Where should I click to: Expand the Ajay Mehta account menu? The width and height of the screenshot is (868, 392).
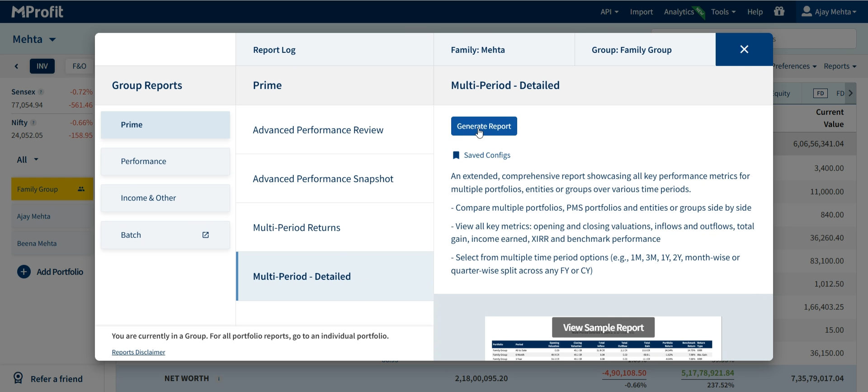pos(829,12)
